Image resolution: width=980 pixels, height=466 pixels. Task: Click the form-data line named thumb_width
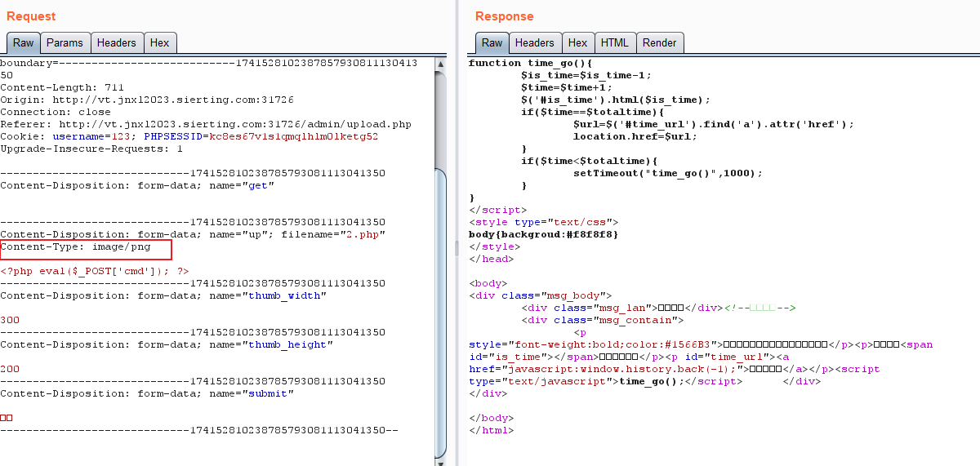point(163,295)
